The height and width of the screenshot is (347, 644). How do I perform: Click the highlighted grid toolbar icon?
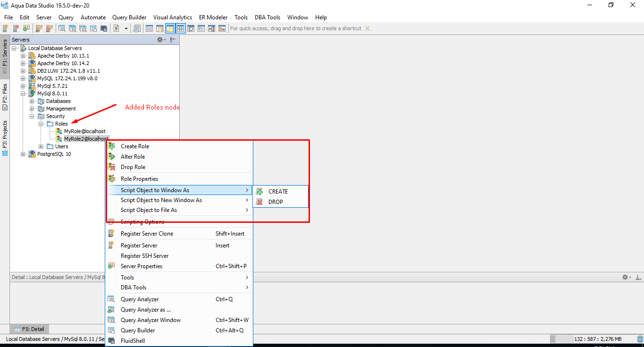click(181, 28)
